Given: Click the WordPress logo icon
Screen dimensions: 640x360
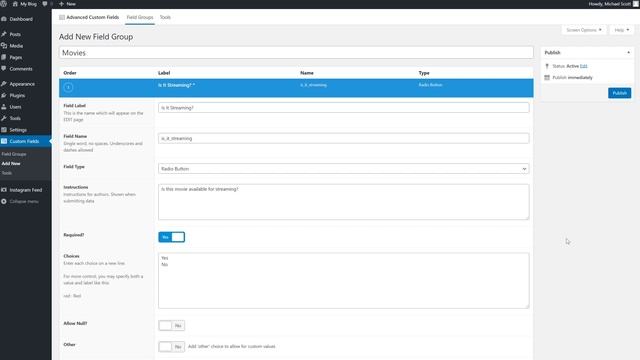Looking at the screenshot, I should 4,4.
